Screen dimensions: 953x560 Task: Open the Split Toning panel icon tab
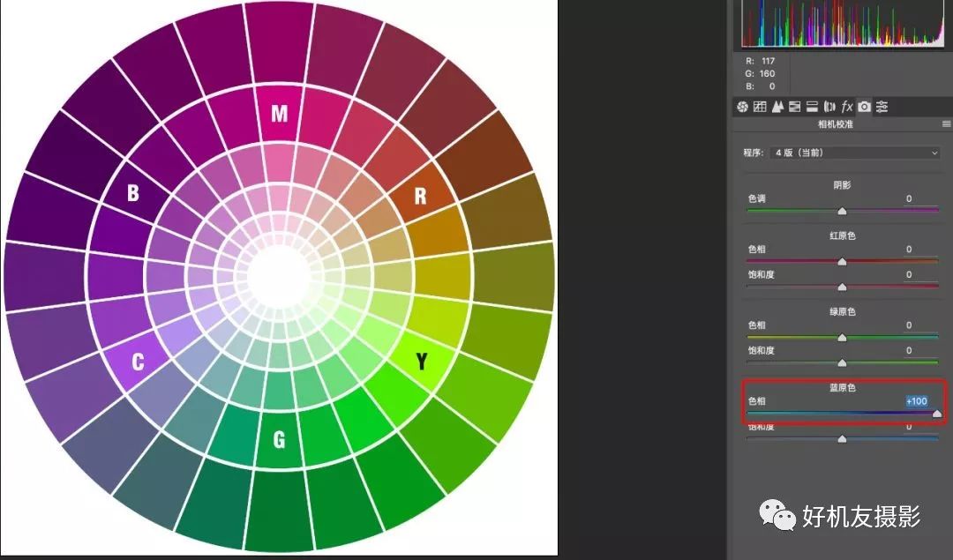pyautogui.click(x=812, y=107)
